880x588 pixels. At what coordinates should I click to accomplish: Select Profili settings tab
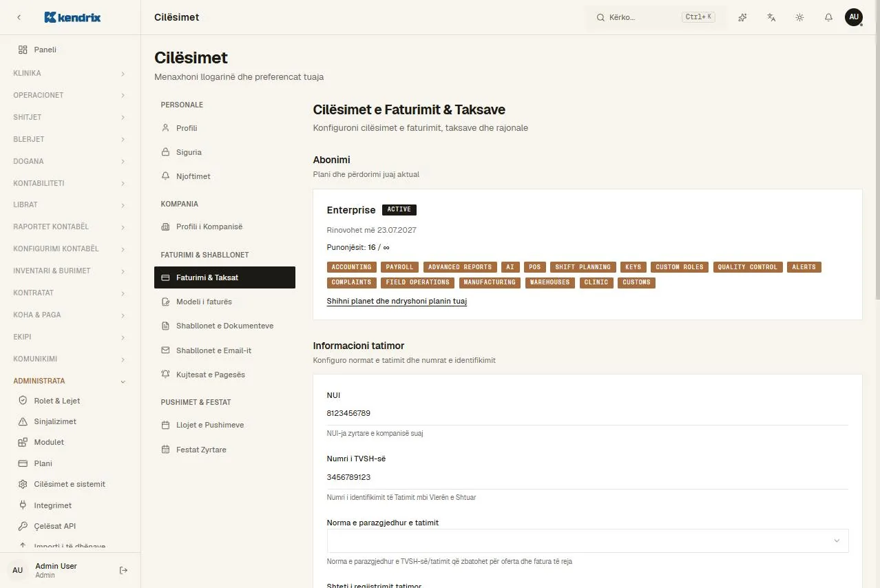point(224,128)
